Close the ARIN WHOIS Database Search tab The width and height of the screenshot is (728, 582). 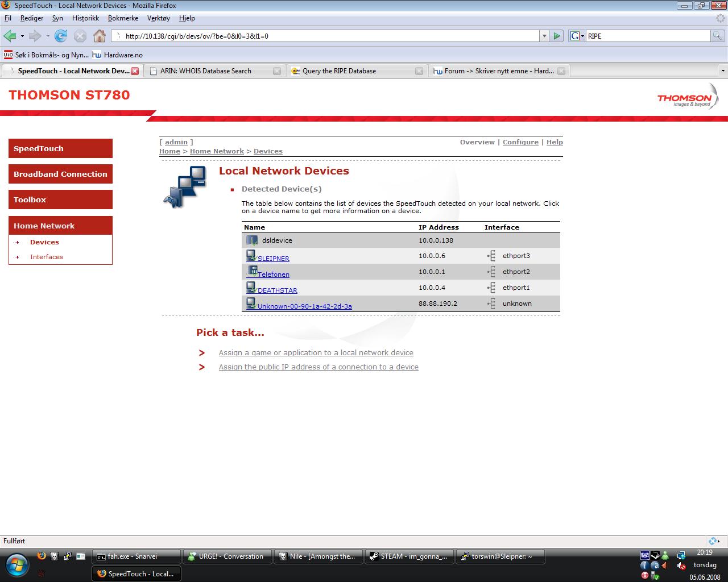[x=277, y=71]
